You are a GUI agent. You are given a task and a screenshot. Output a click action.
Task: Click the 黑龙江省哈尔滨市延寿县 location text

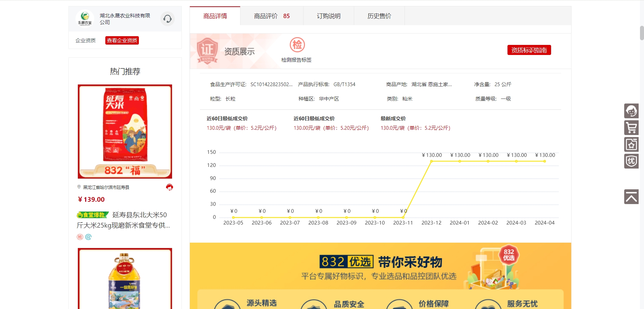106,187
